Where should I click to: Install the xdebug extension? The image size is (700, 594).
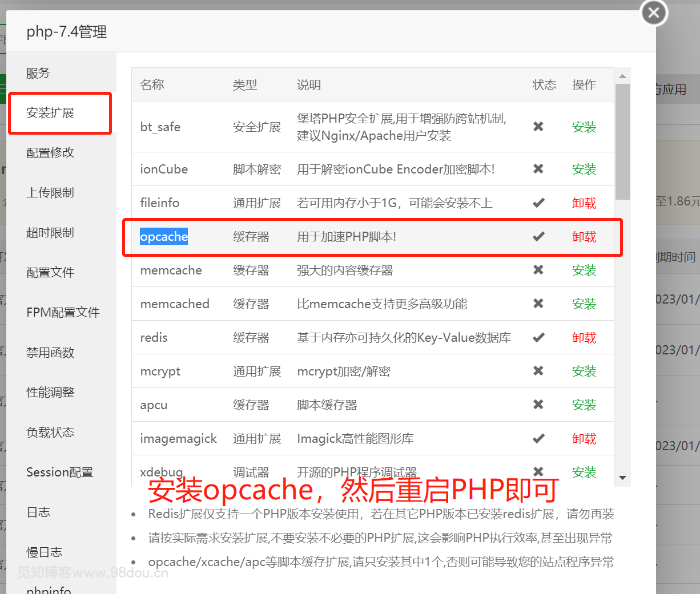[x=584, y=472]
